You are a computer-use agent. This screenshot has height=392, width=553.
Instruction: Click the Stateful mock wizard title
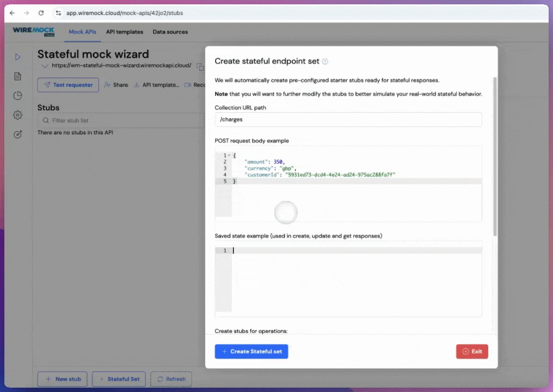tap(93, 54)
